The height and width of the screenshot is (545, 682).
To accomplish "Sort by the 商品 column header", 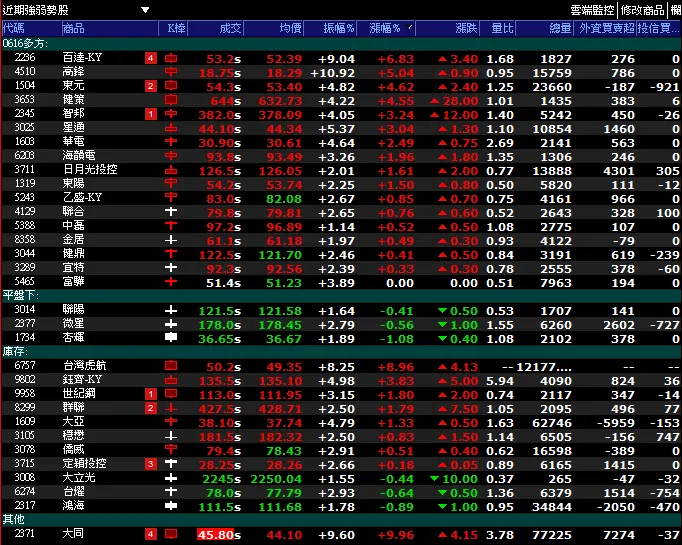I will click(110, 28).
